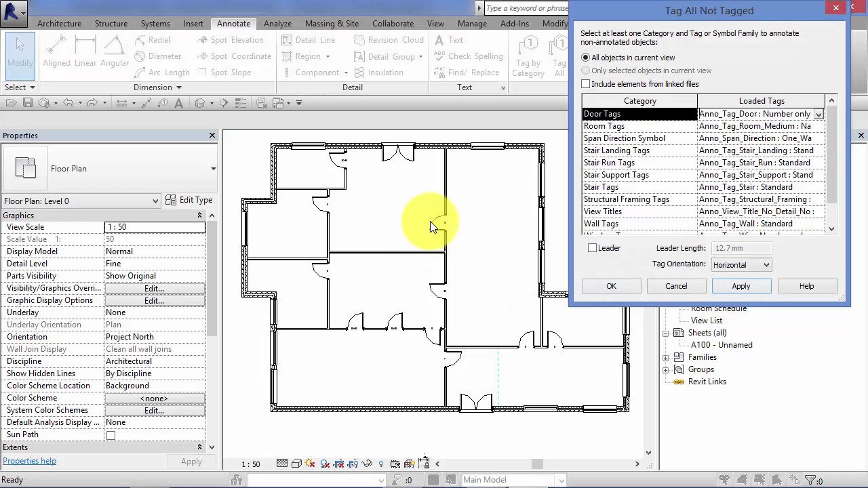Click Undo arrow in Quick Access Toolbar
This screenshot has width=868, height=488.
coord(68,103)
